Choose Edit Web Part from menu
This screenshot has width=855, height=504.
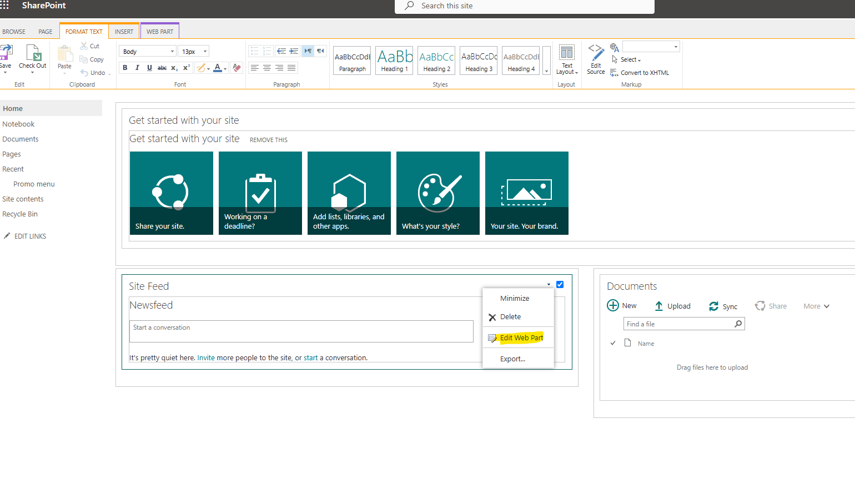pyautogui.click(x=521, y=337)
